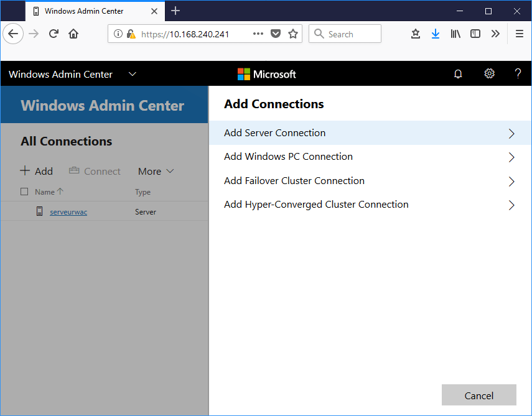Toggle the browser sidebar icon
Viewport: 532px width, 416px height.
pyautogui.click(x=475, y=34)
